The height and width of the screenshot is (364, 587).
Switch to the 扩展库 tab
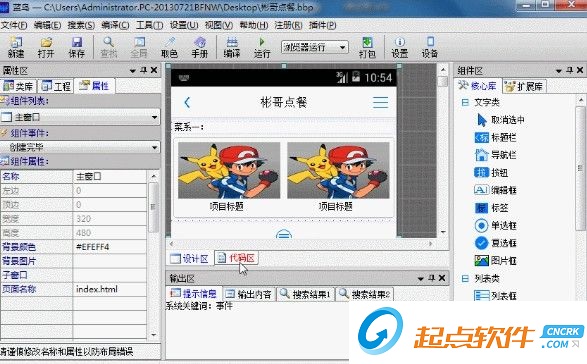tap(524, 87)
